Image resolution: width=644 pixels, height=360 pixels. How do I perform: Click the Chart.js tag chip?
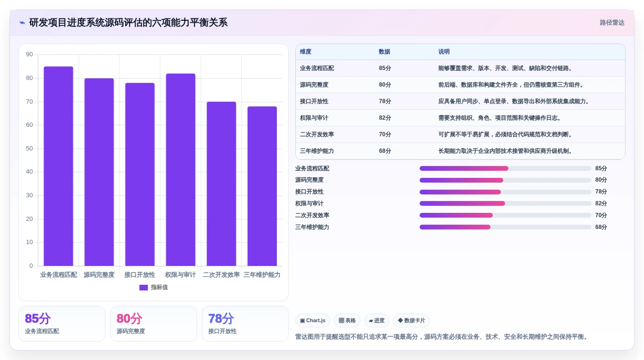313,321
